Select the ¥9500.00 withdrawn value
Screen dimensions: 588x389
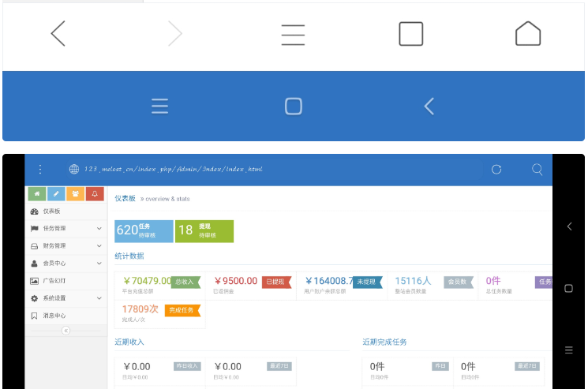click(x=236, y=281)
